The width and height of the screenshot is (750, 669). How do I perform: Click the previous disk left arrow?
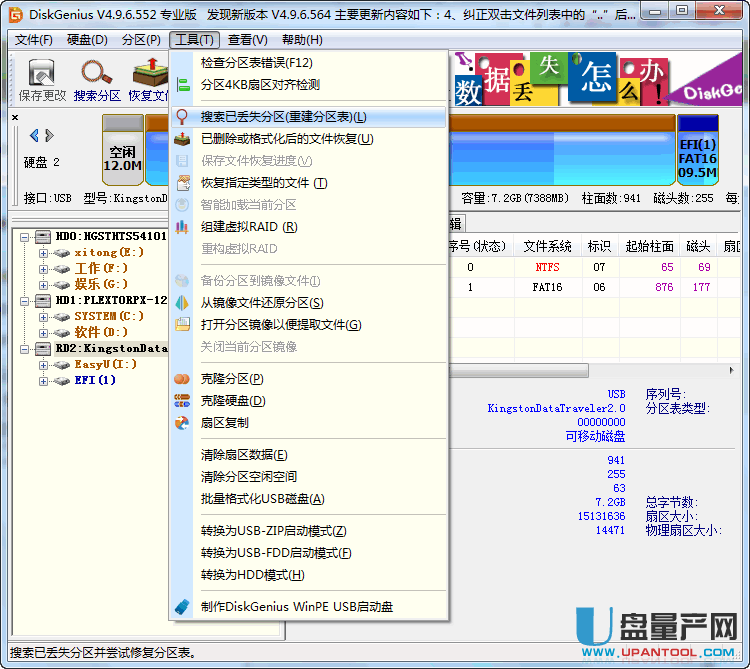[34, 136]
